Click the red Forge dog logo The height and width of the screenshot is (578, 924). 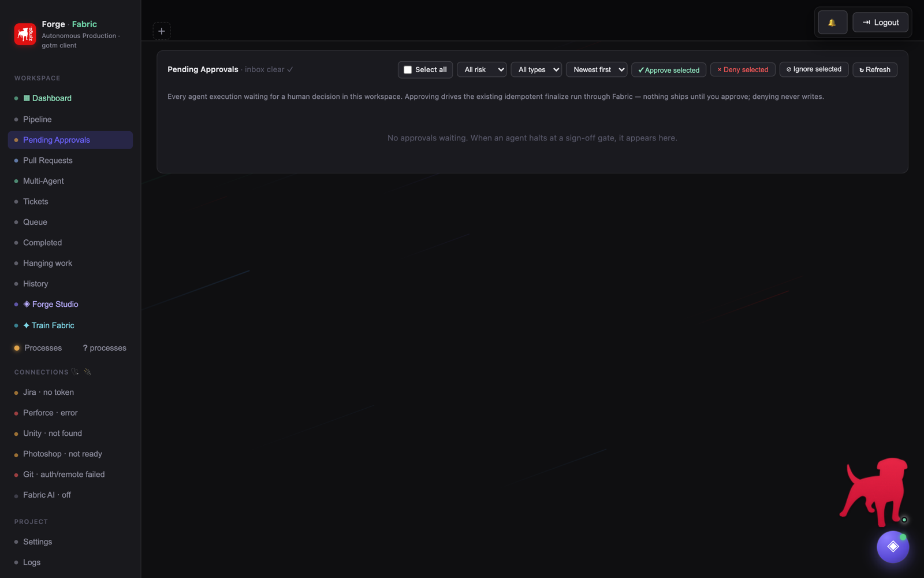25,34
